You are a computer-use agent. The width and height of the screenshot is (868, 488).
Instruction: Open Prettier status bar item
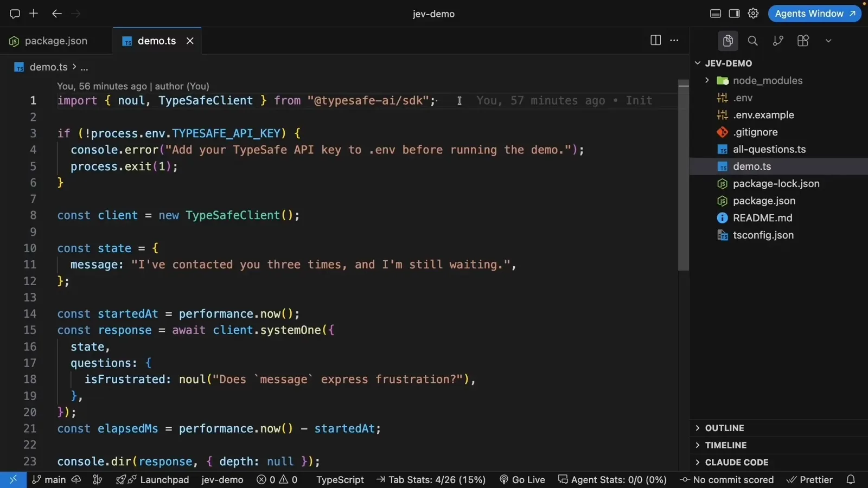pyautogui.click(x=809, y=480)
